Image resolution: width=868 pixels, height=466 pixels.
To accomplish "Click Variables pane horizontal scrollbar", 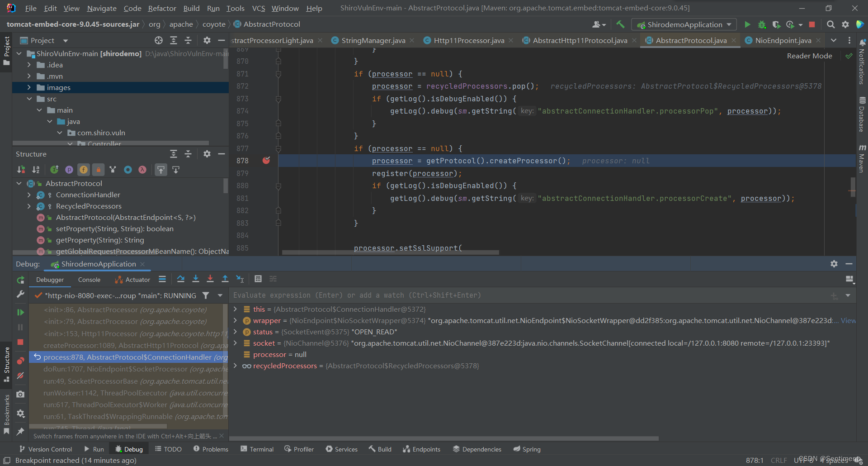I will [x=444, y=438].
